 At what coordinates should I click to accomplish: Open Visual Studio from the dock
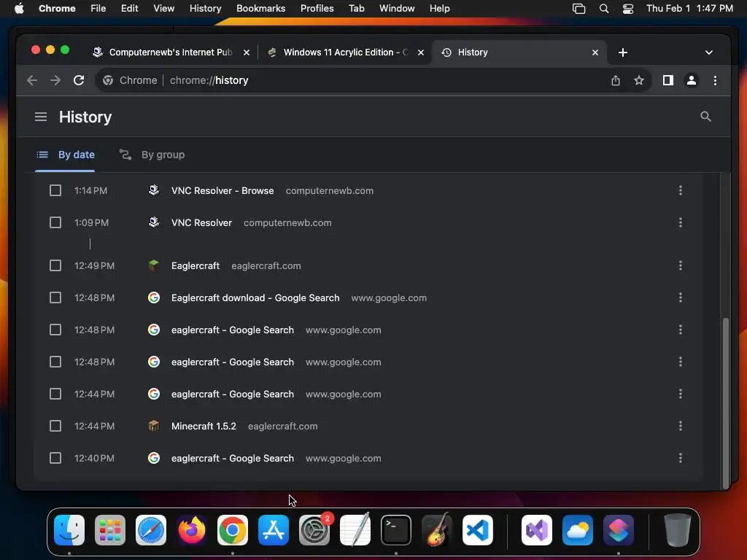[x=537, y=530]
